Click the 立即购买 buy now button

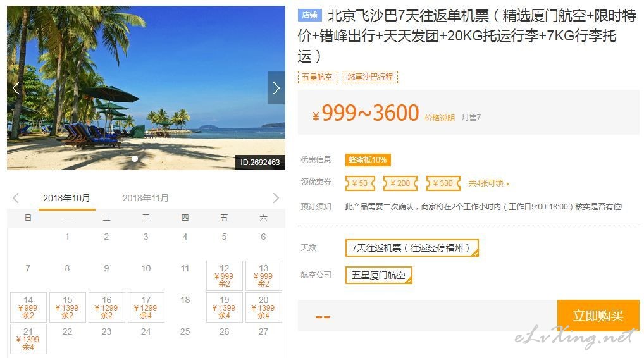(x=598, y=315)
